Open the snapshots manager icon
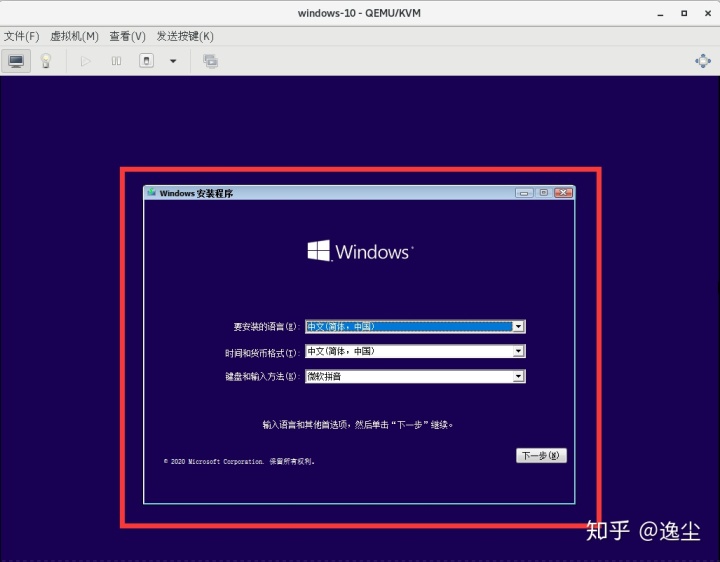 pyautogui.click(x=211, y=61)
